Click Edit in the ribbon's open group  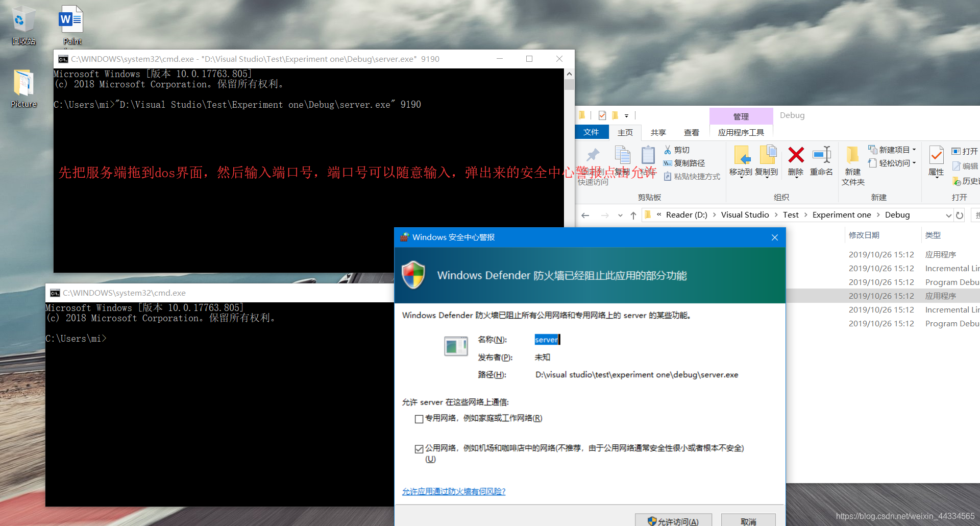point(965,166)
